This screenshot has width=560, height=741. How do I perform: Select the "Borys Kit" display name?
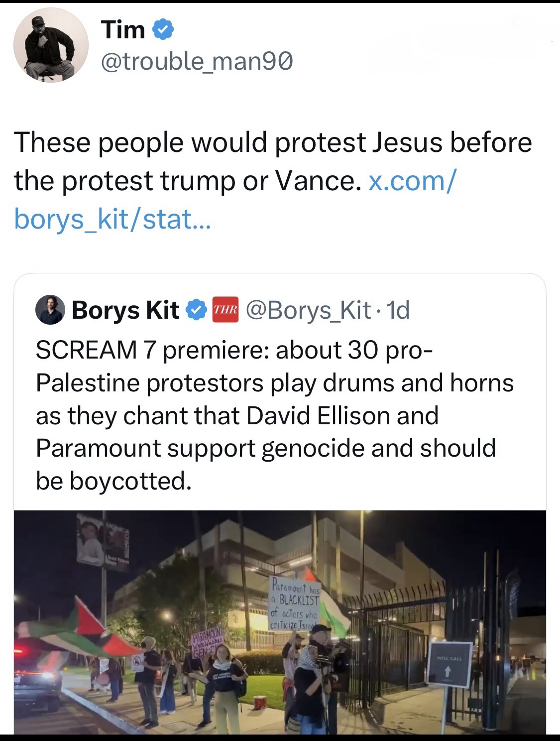coord(126,310)
